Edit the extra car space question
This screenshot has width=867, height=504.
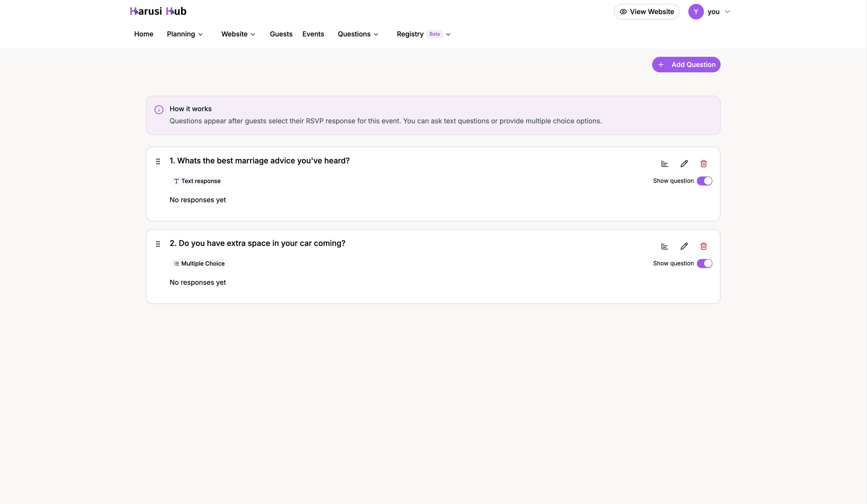click(x=684, y=246)
